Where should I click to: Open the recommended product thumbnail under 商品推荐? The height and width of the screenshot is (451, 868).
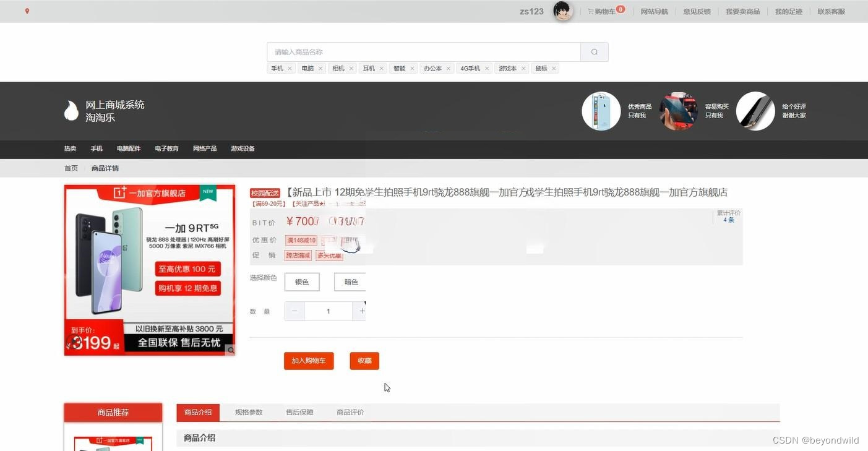pos(113,444)
